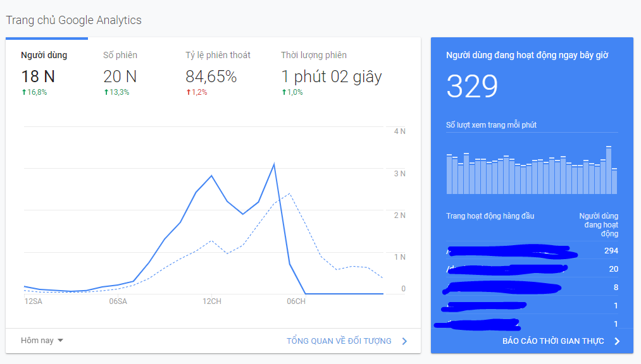Select active page row with 8 users
641x364 pixels.
pos(532,288)
